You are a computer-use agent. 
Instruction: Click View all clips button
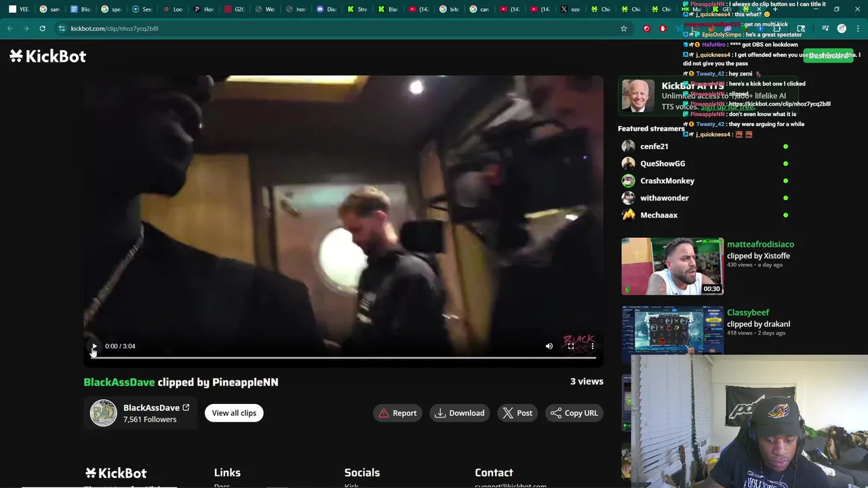click(x=234, y=413)
